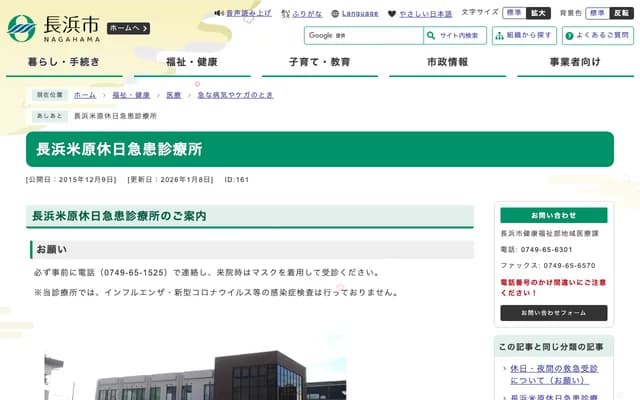Click the globe icon beside Language
640x400 pixels.
click(x=335, y=14)
